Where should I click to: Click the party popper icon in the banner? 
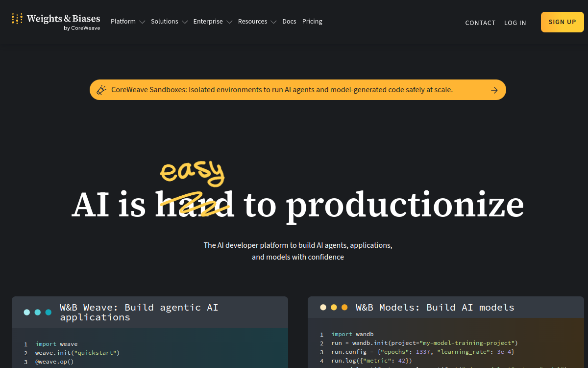tap(101, 90)
